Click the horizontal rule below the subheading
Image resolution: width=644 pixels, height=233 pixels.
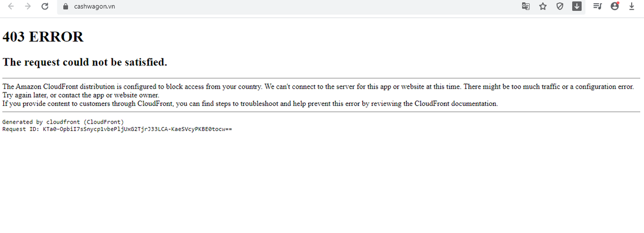[x=321, y=78]
